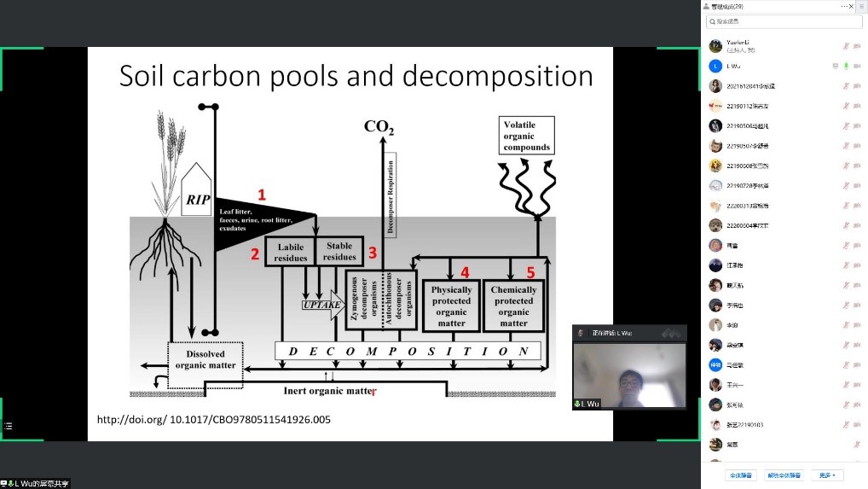The height and width of the screenshot is (489, 868).
Task: Click the L Wu screen sharing status label
Action: point(38,484)
